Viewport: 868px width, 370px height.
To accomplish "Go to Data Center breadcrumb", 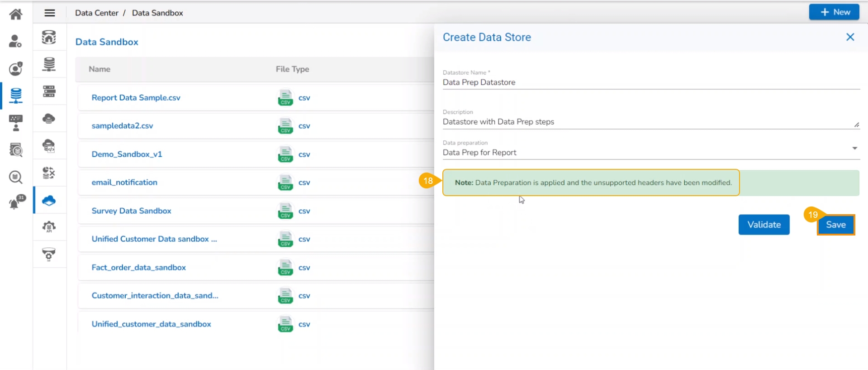I will 96,13.
